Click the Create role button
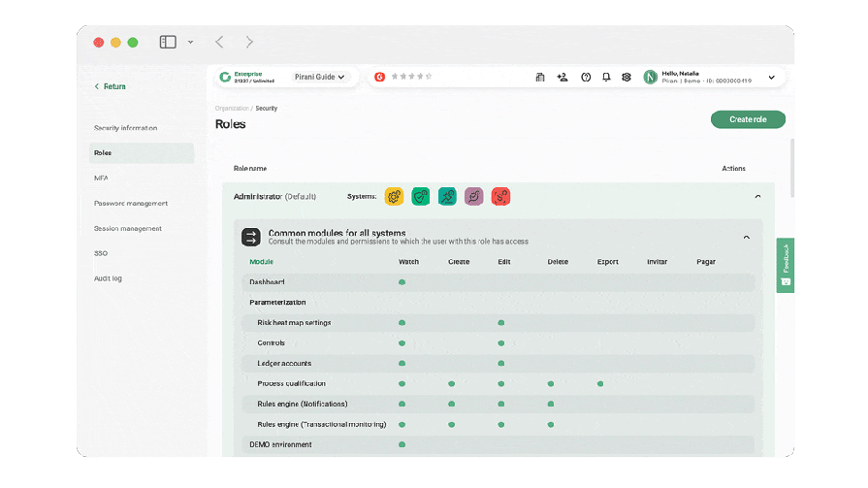Image resolution: width=868 pixels, height=488 pixels. [x=748, y=119]
